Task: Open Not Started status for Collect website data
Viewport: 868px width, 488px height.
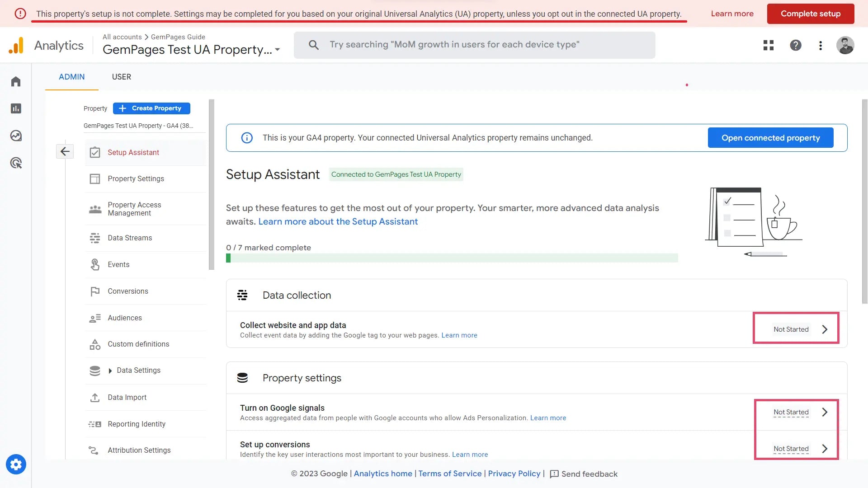Action: coord(791,329)
